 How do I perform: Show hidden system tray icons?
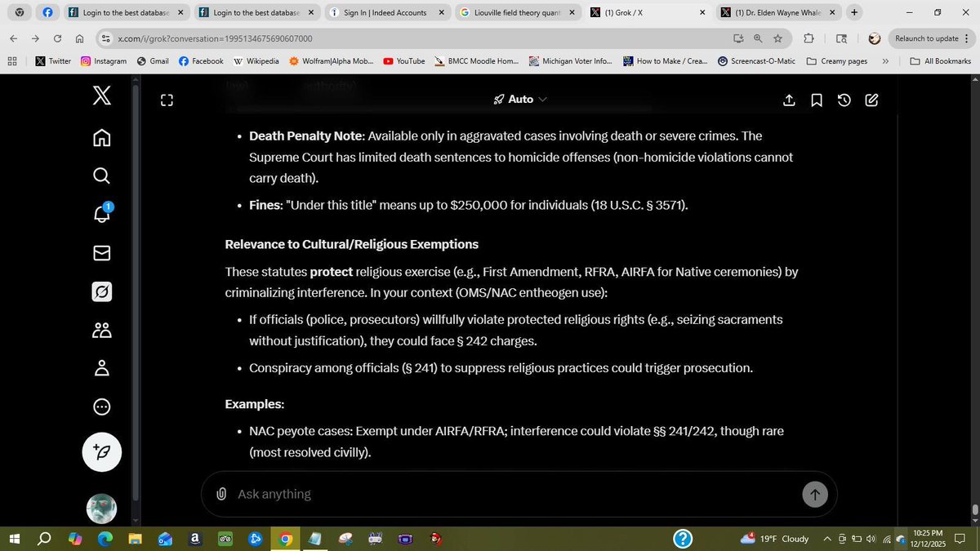827,539
